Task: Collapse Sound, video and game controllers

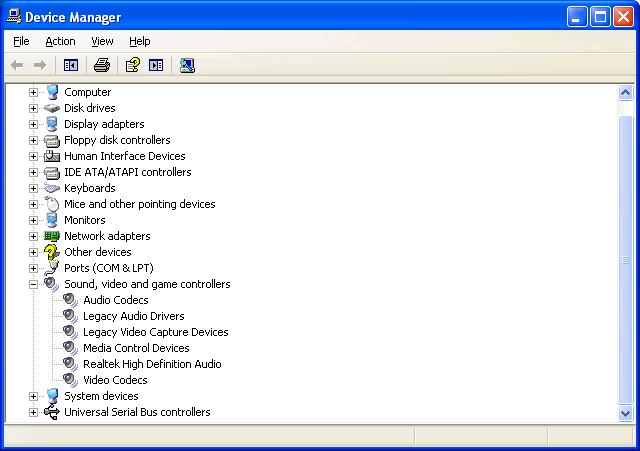Action: [33, 284]
